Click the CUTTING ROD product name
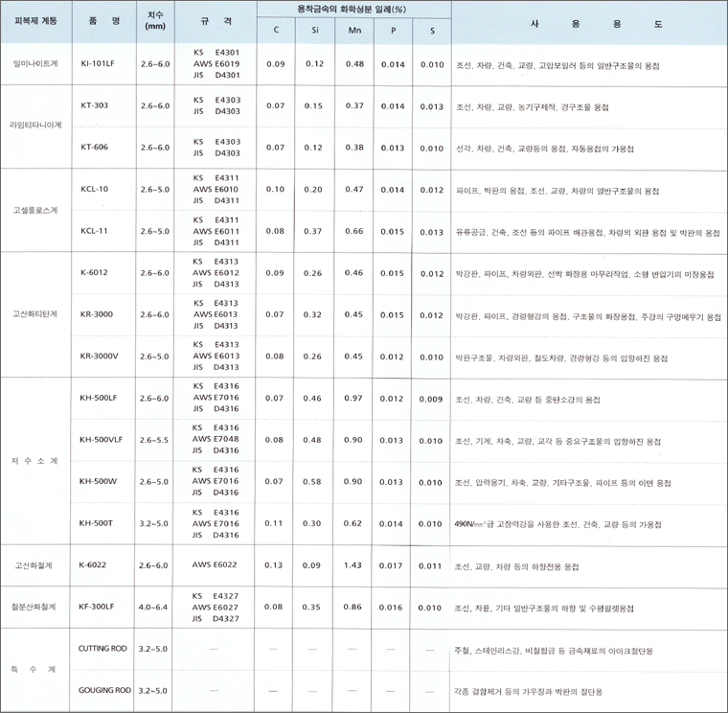 click(102, 649)
